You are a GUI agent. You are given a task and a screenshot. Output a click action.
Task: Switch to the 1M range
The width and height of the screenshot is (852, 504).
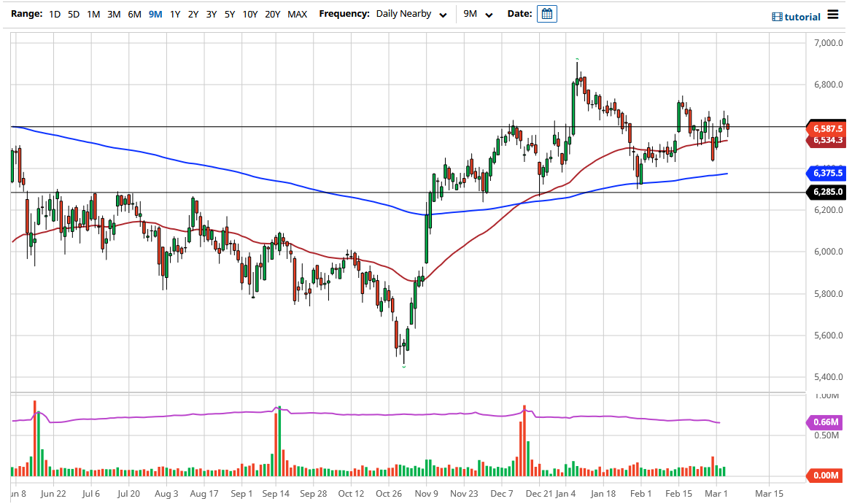94,13
